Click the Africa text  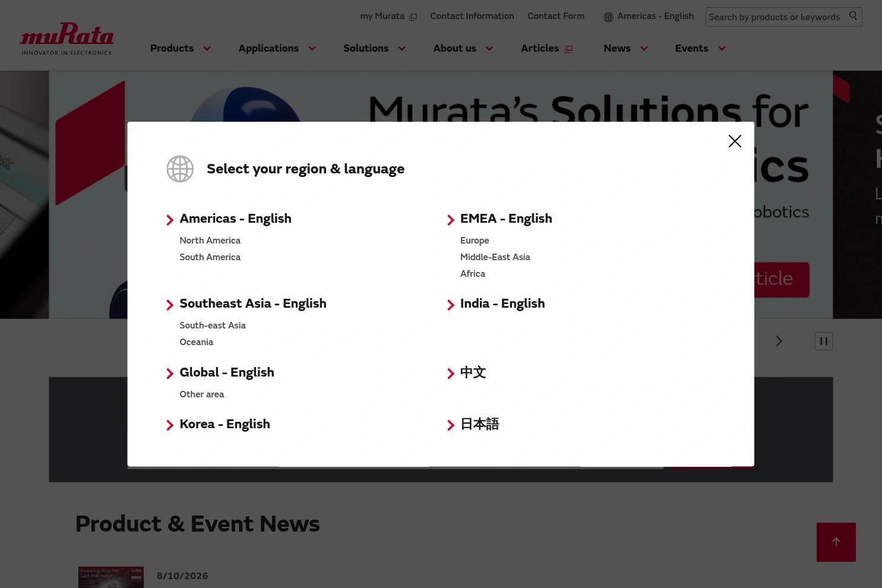point(473,274)
